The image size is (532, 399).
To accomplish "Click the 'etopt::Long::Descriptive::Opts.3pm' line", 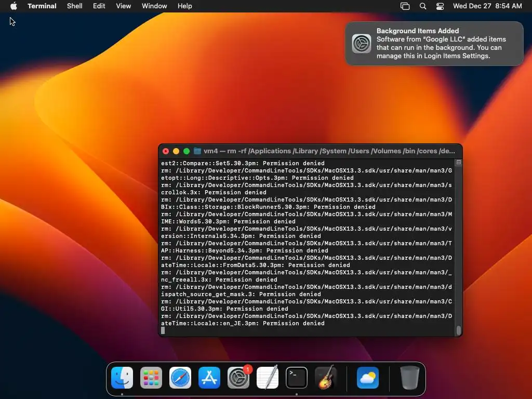I will (x=258, y=178).
